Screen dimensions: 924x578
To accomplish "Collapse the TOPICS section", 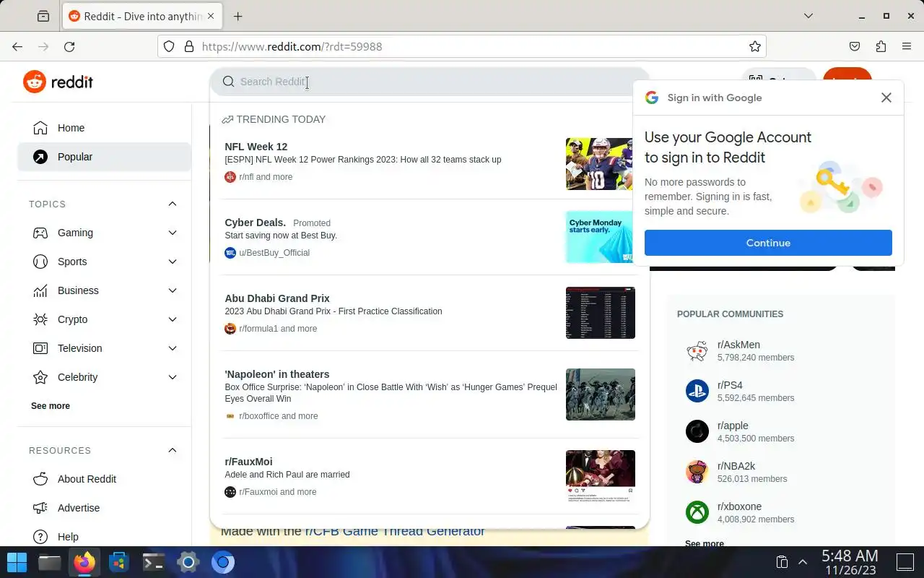I will [173, 204].
